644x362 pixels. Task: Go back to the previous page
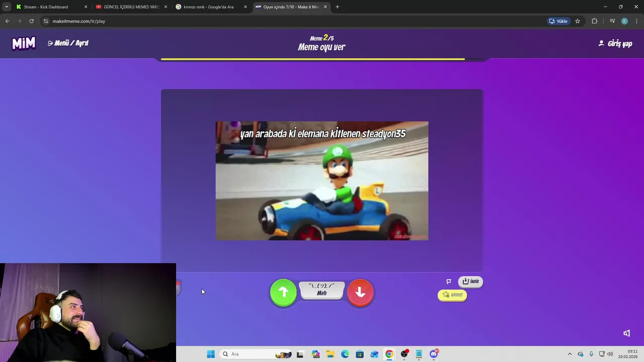pos(7,21)
